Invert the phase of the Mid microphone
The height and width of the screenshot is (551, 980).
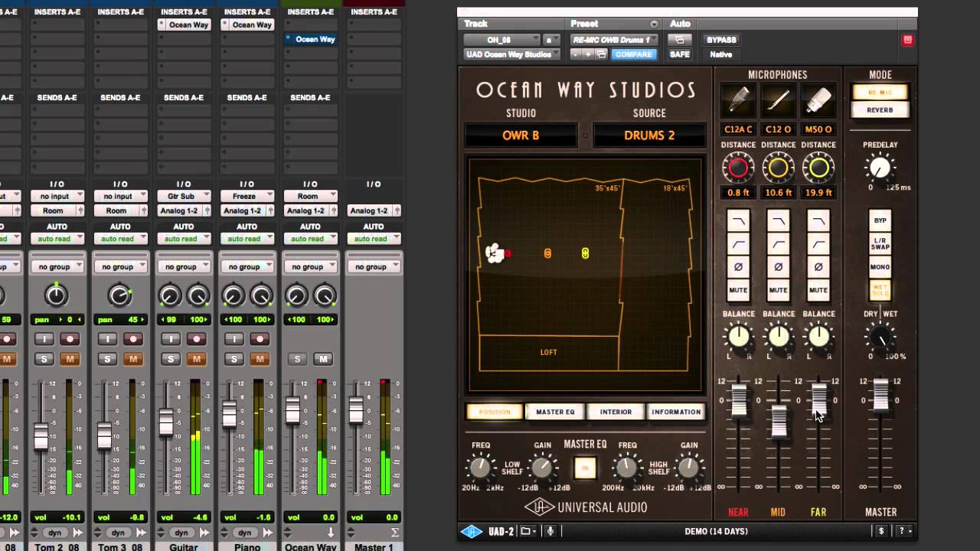pyautogui.click(x=779, y=267)
